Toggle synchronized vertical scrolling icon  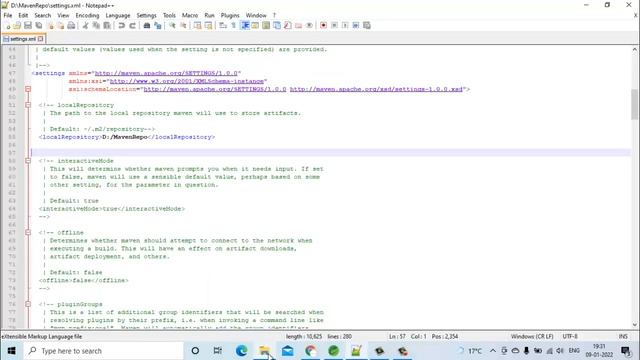pyautogui.click(x=197, y=25)
